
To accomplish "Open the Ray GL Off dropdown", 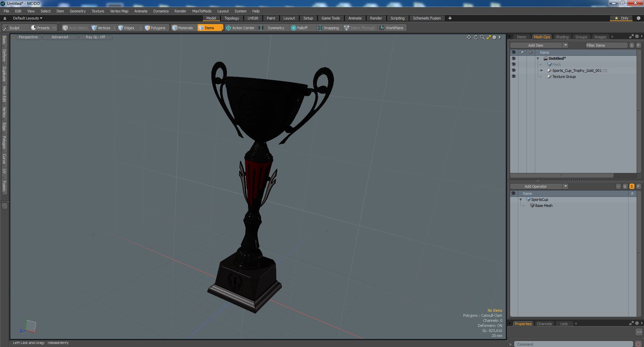I will (95, 37).
